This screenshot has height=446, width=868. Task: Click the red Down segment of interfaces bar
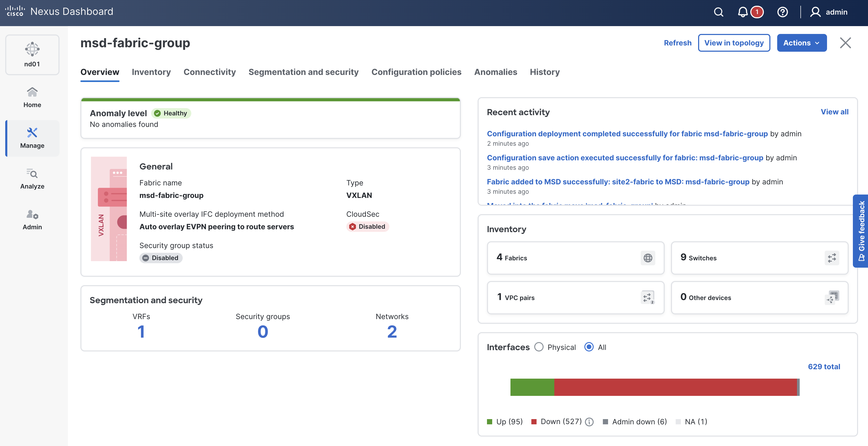(x=675, y=387)
